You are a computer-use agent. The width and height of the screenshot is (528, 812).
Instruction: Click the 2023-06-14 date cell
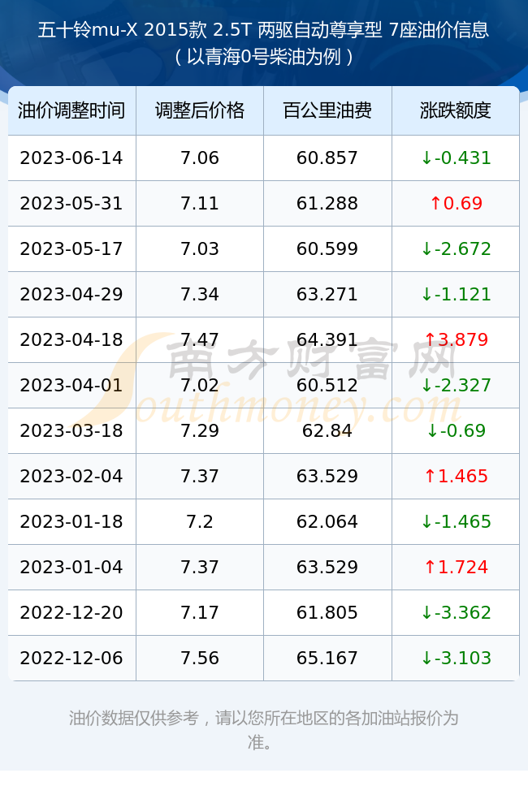click(x=71, y=158)
